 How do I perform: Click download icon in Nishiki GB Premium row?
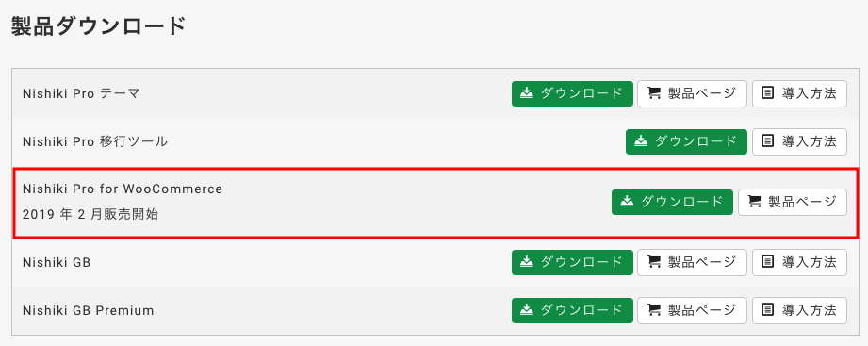click(527, 310)
